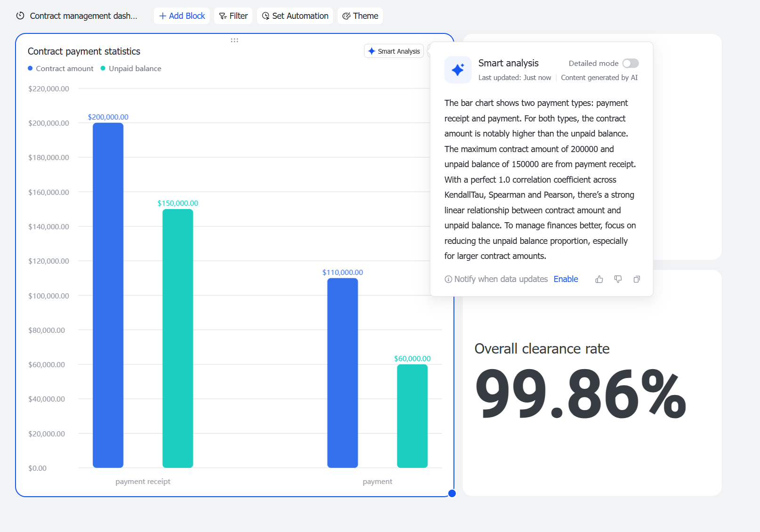Toggle Unpaid balance legend item
760x532 pixels.
coord(131,69)
